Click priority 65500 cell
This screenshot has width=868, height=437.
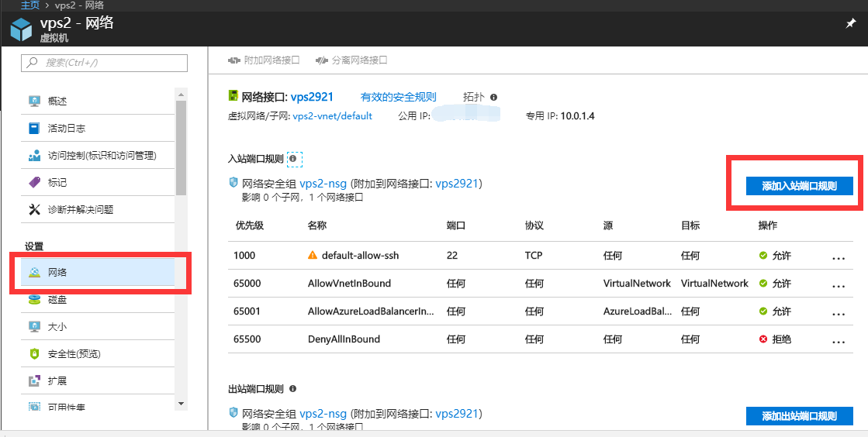[x=247, y=339]
